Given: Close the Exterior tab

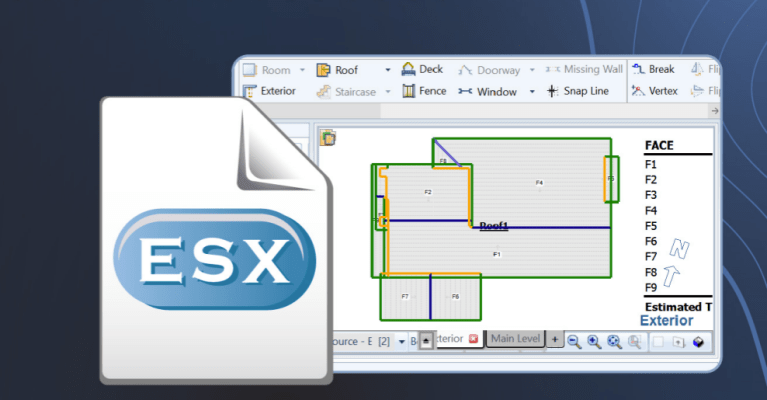Looking at the screenshot, I should (x=473, y=339).
